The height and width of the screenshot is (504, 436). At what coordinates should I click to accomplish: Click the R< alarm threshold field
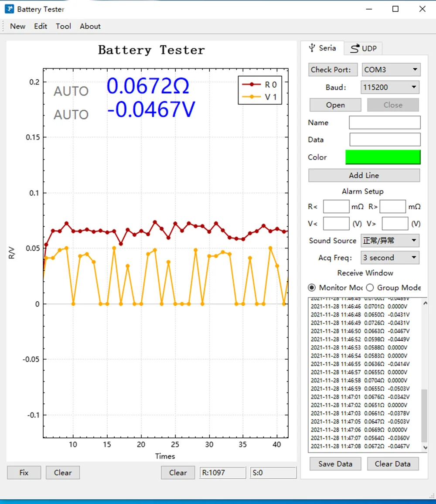point(336,206)
